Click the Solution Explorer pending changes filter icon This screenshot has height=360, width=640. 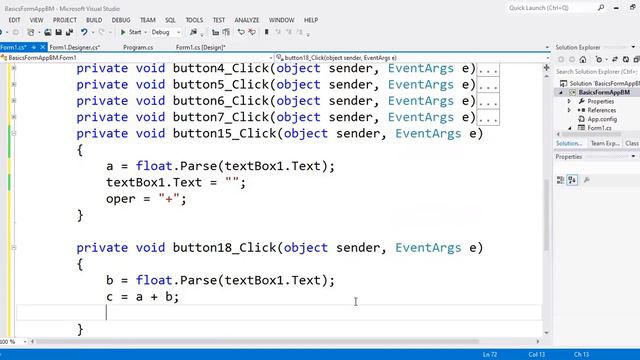[599, 60]
